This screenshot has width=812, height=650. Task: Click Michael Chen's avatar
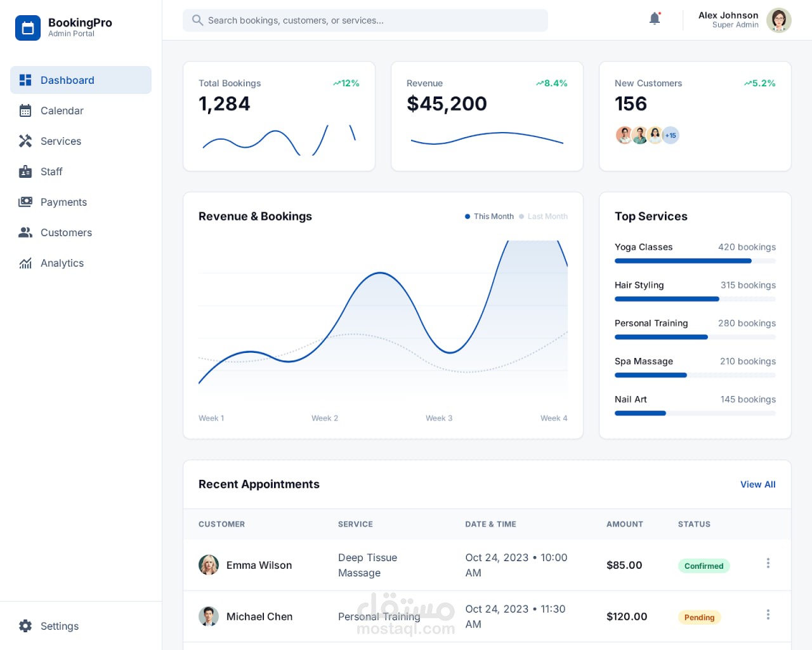pyautogui.click(x=209, y=616)
